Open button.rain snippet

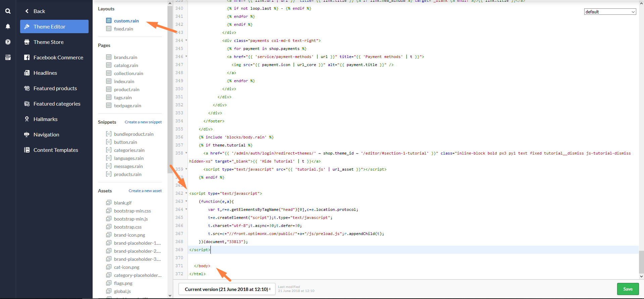pos(126,142)
